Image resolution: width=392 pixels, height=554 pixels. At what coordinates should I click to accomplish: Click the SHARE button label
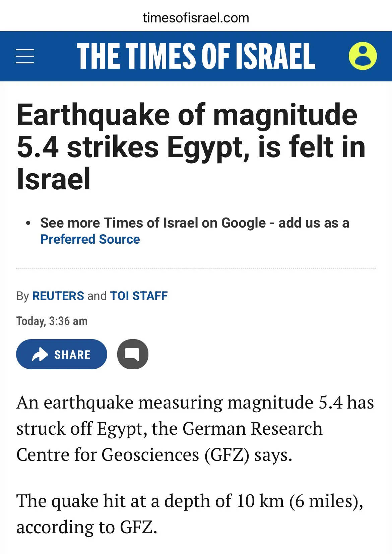tap(72, 355)
